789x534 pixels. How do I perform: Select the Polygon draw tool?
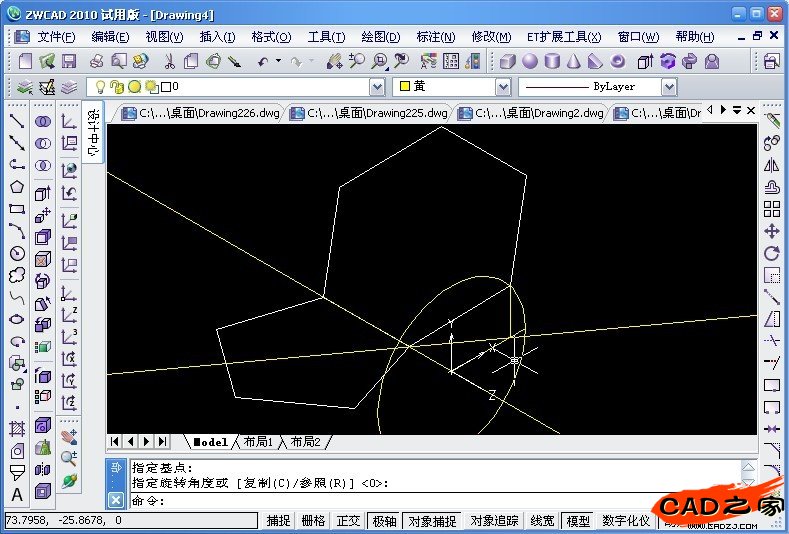(x=17, y=187)
